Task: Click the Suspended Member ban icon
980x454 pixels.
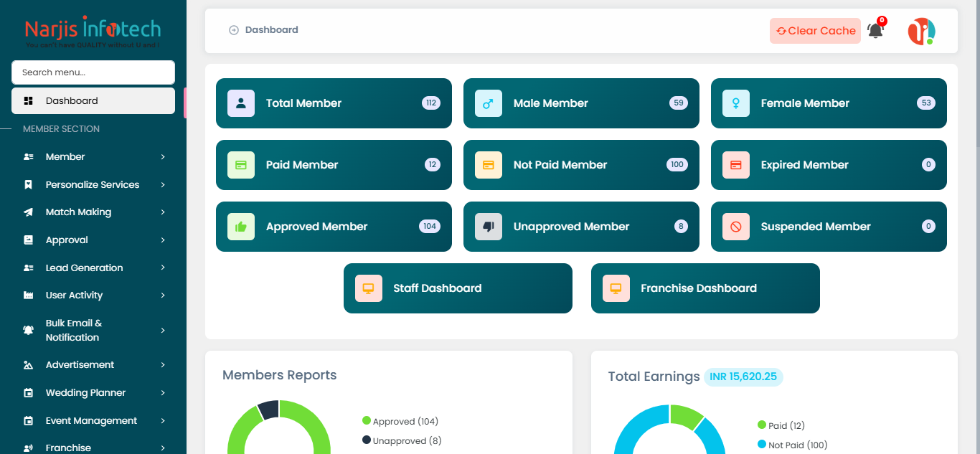Action: 736,227
